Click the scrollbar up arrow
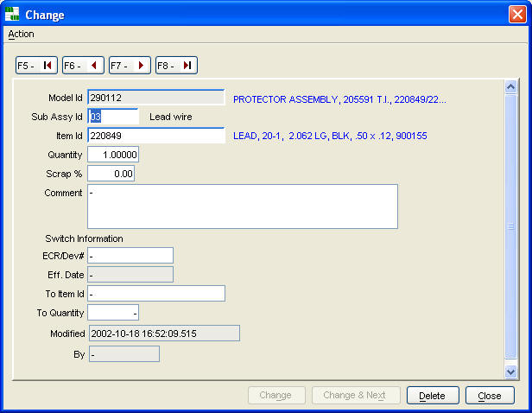This screenshot has height=413, width=532. click(x=510, y=87)
